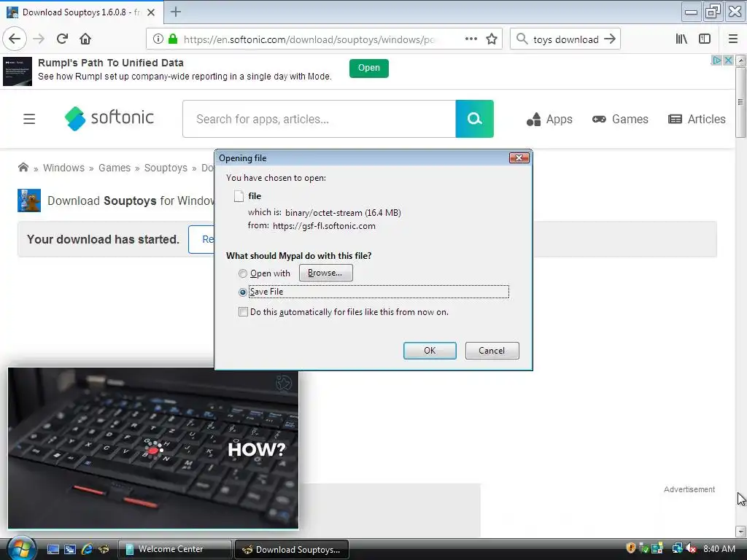The height and width of the screenshot is (560, 747).
Task: Click the page scrollbar down arrow
Action: click(x=740, y=531)
